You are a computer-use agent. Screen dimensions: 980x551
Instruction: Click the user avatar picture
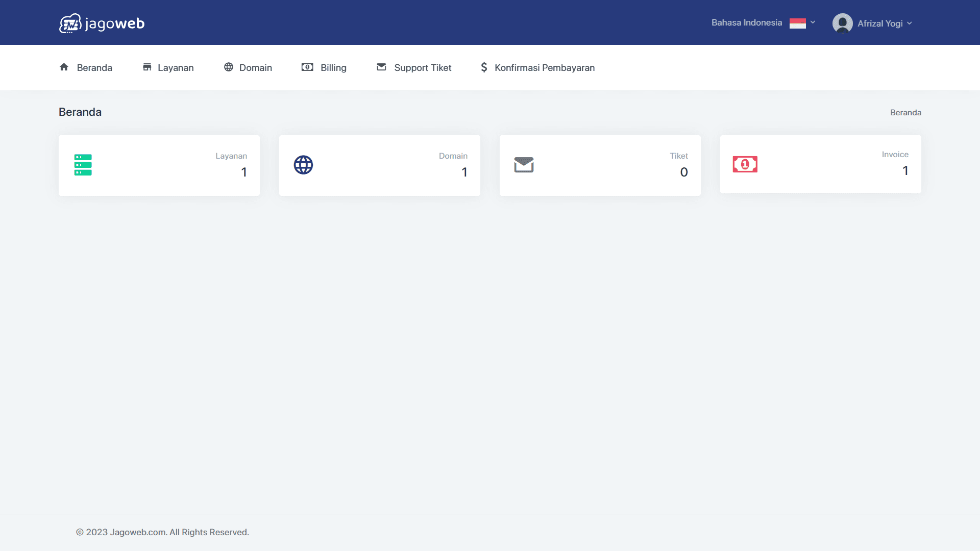coord(842,23)
